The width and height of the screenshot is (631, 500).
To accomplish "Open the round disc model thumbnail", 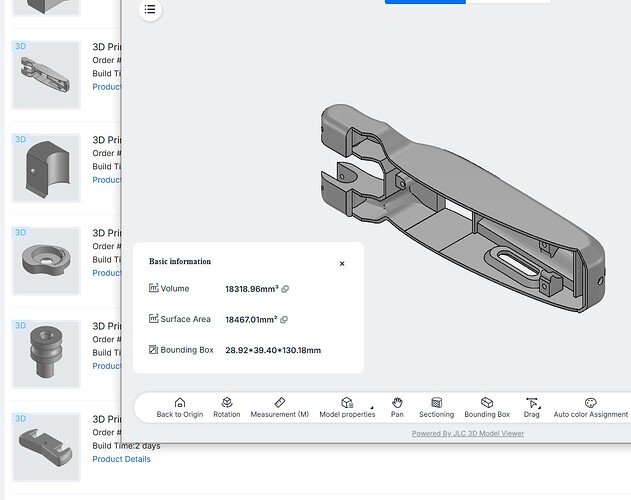I will tap(46, 261).
